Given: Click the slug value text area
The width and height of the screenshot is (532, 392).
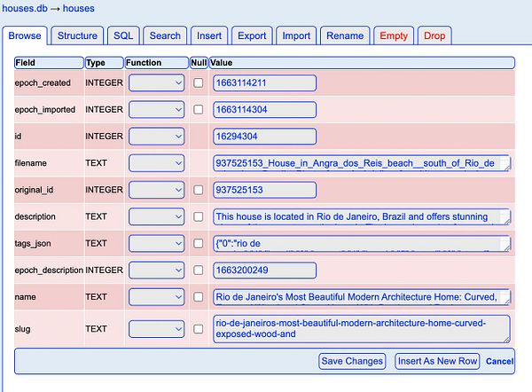Looking at the screenshot, I should (362, 329).
